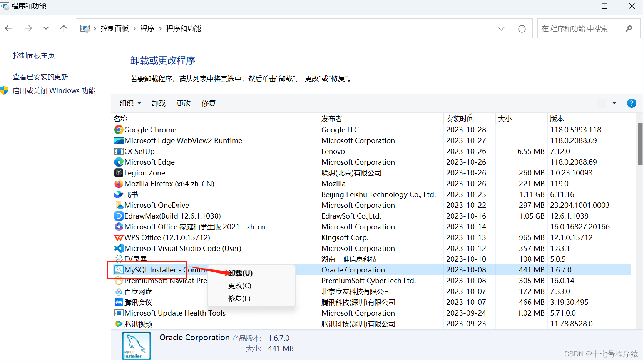The image size is (644, 361).
Task: Click the Visual Studio Code program icon
Action: click(119, 248)
